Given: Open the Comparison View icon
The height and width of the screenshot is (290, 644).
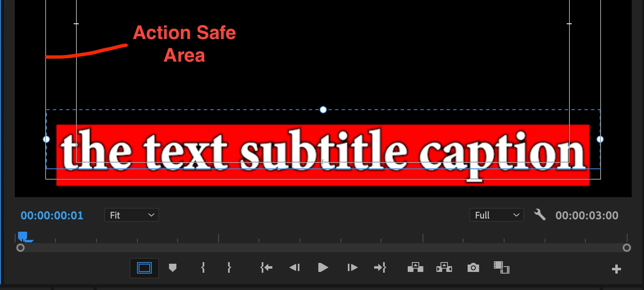Looking at the screenshot, I should coord(501,267).
